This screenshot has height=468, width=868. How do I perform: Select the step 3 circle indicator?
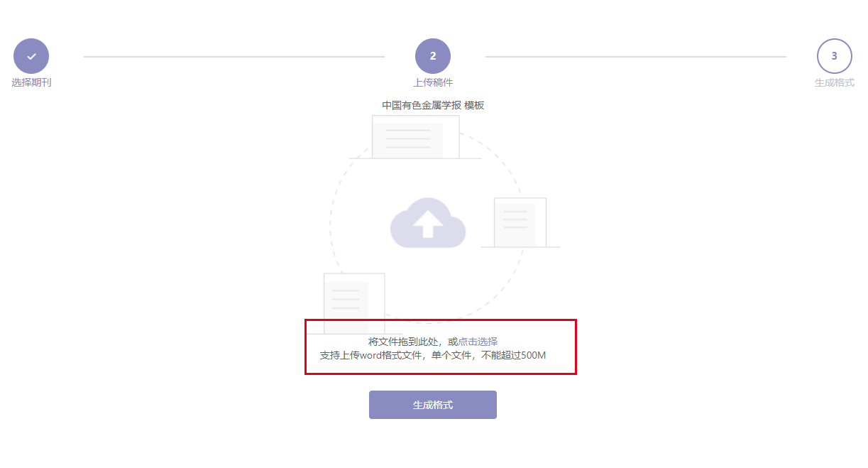835,56
